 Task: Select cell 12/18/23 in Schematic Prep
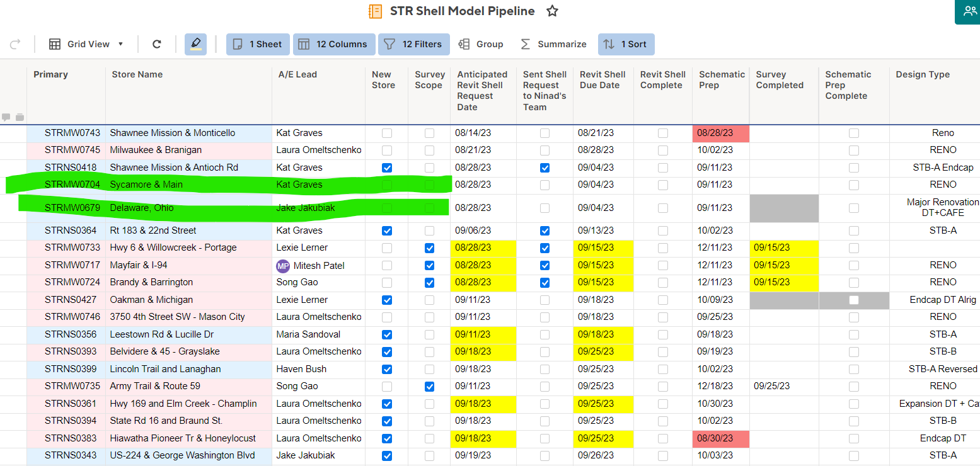tap(720, 386)
